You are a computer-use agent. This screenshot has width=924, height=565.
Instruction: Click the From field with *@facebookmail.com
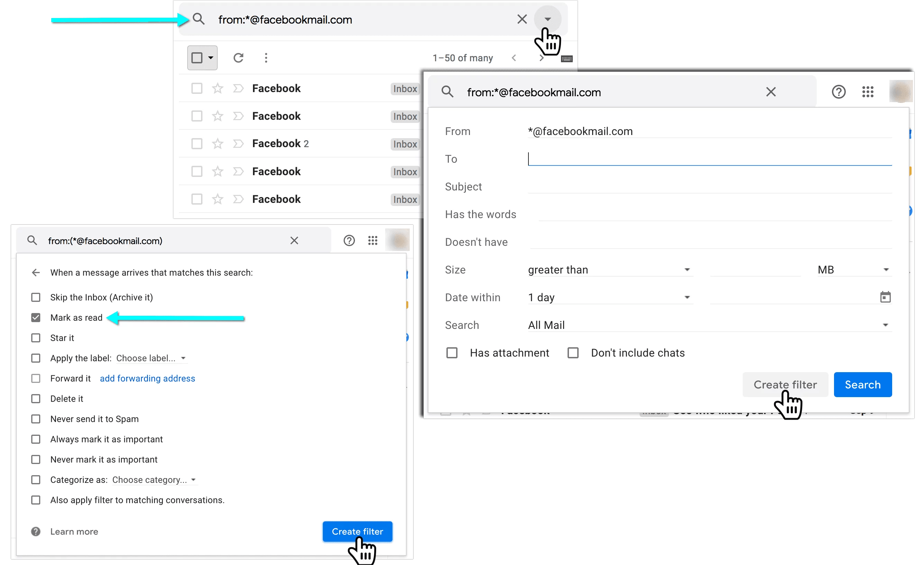(x=709, y=131)
